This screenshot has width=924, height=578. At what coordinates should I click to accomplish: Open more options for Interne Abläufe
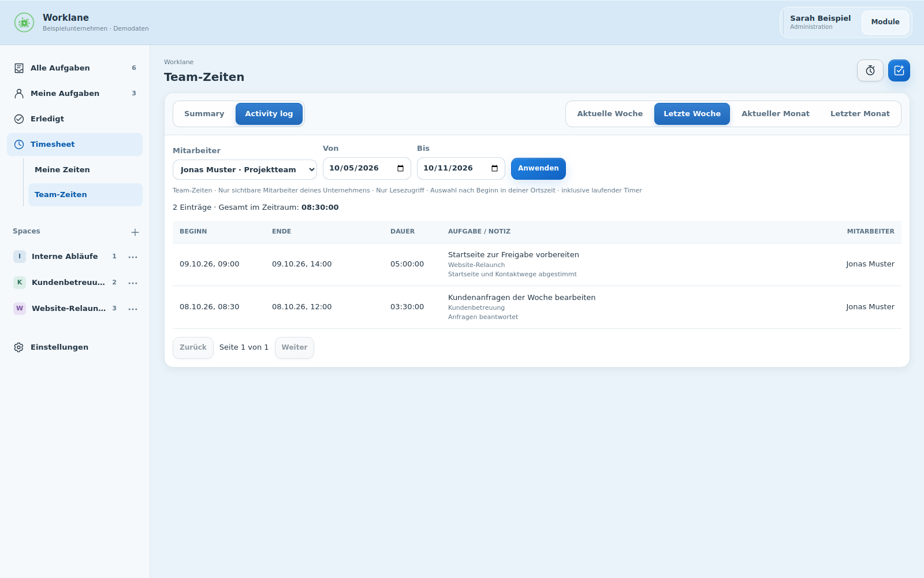[133, 257]
